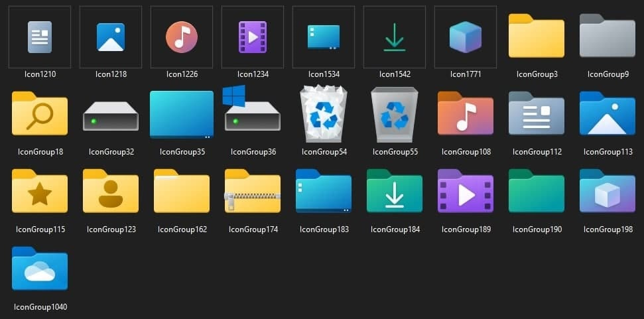Click the "Icon1226" file name label
This screenshot has width=644, height=319.
tap(182, 74)
